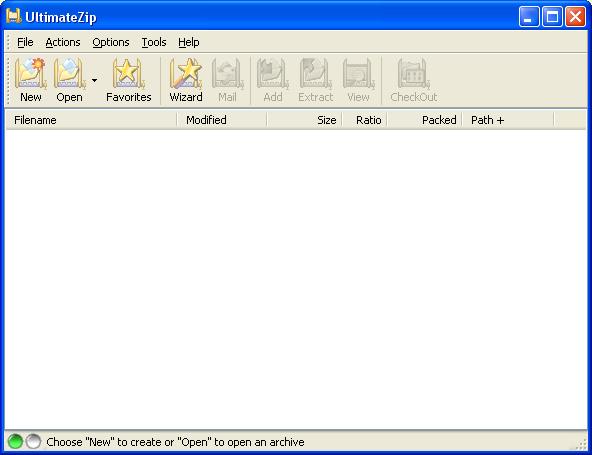
Task: Open the Tools menu
Action: pyautogui.click(x=154, y=42)
